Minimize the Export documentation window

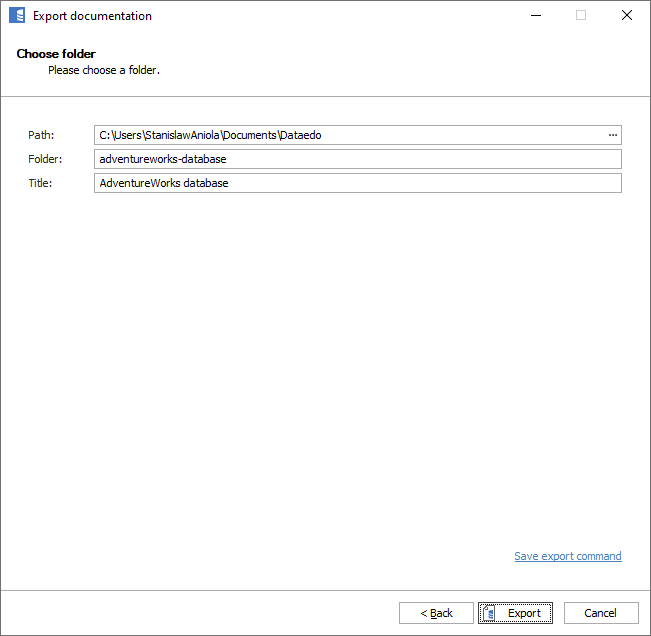(534, 16)
